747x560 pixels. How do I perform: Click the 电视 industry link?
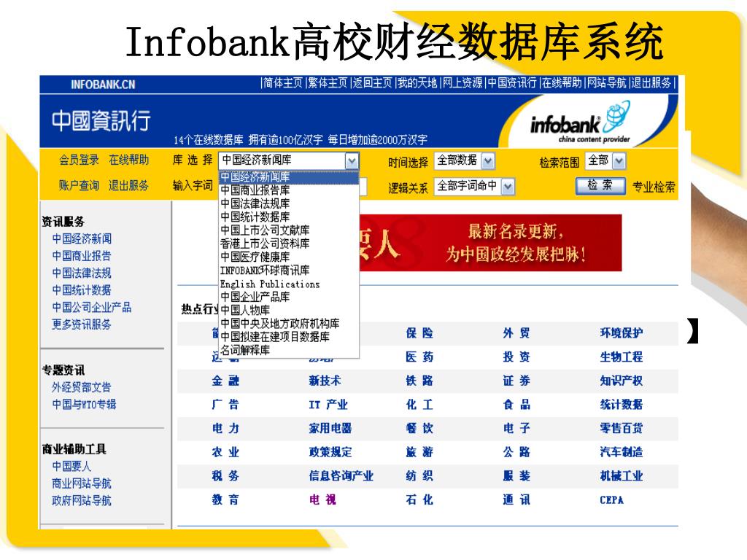(322, 499)
